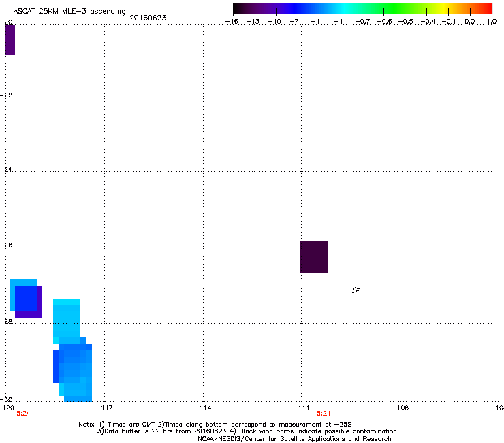Select the 20160623 date label under the title

pos(148,18)
